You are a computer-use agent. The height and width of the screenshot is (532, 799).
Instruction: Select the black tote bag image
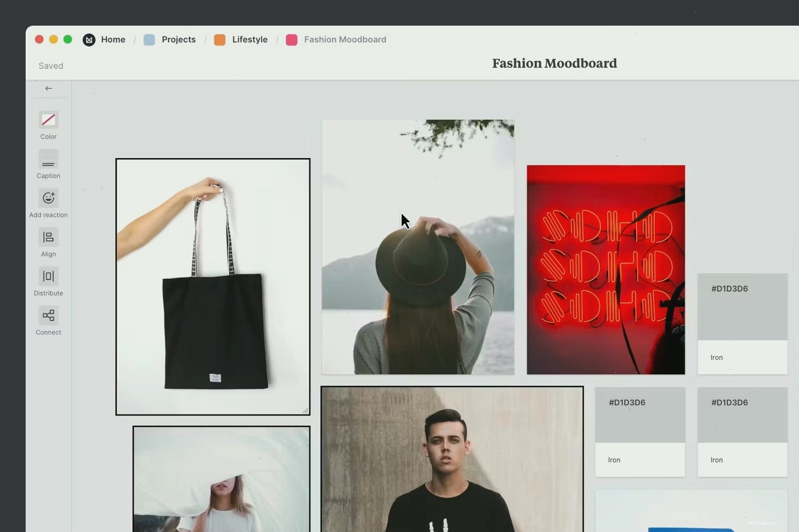pyautogui.click(x=213, y=287)
